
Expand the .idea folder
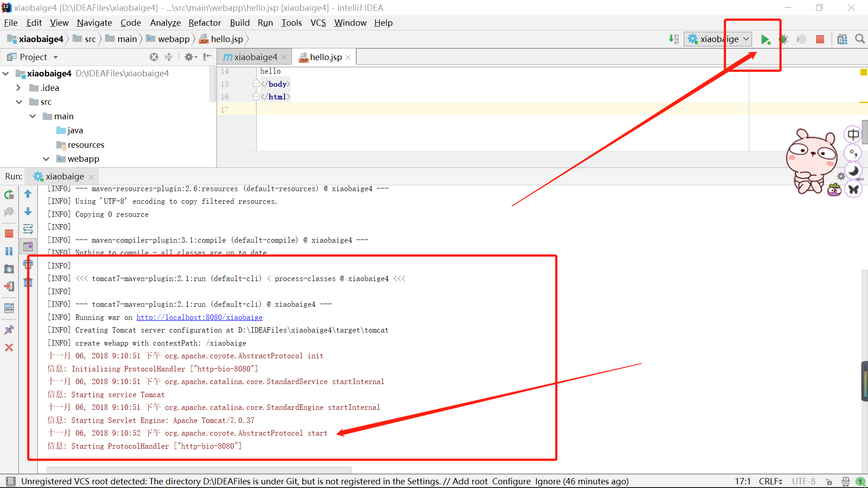coord(19,88)
